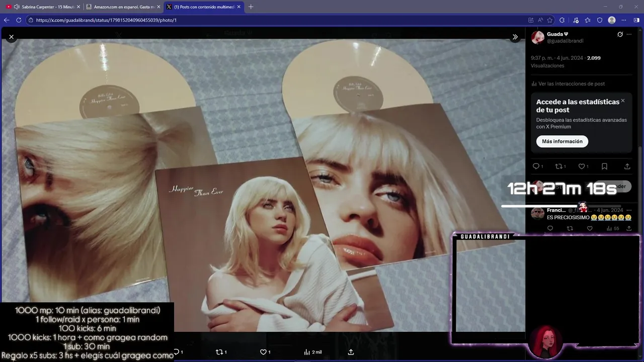Viewport: 644px width, 362px height.
Task: Share the ES PRECIOSISIMO reply
Action: pyautogui.click(x=629, y=228)
